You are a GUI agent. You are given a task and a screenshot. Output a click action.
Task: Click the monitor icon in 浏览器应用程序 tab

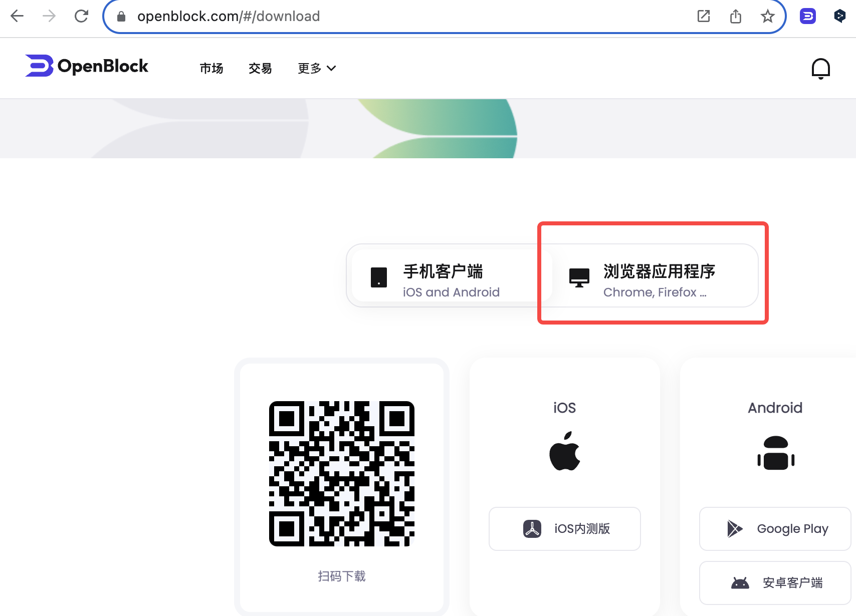(x=579, y=277)
